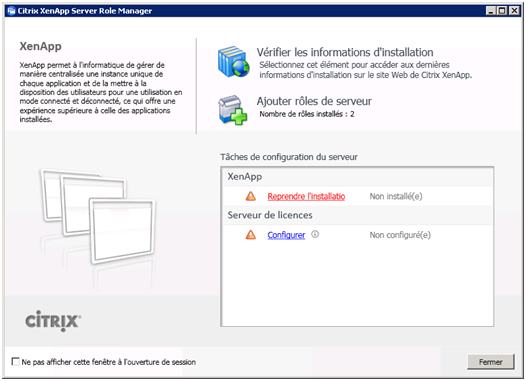This screenshot has width=526, height=381.
Task: Click the info circle icon next to Configurer
Action: [315, 234]
